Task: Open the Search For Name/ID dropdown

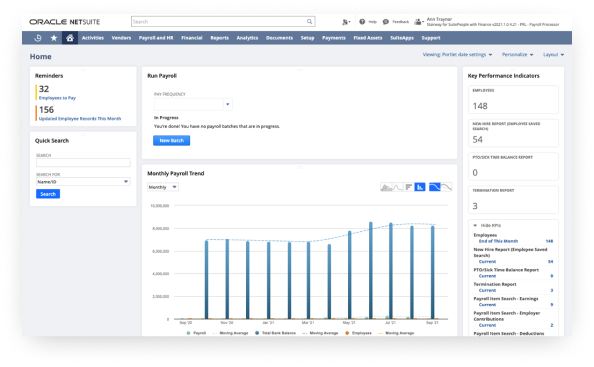Action: point(83,182)
